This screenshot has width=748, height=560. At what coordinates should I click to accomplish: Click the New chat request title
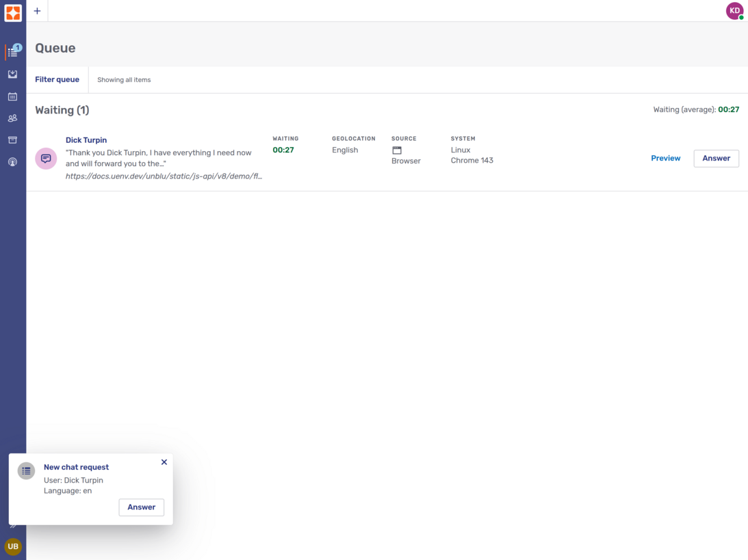coord(76,468)
